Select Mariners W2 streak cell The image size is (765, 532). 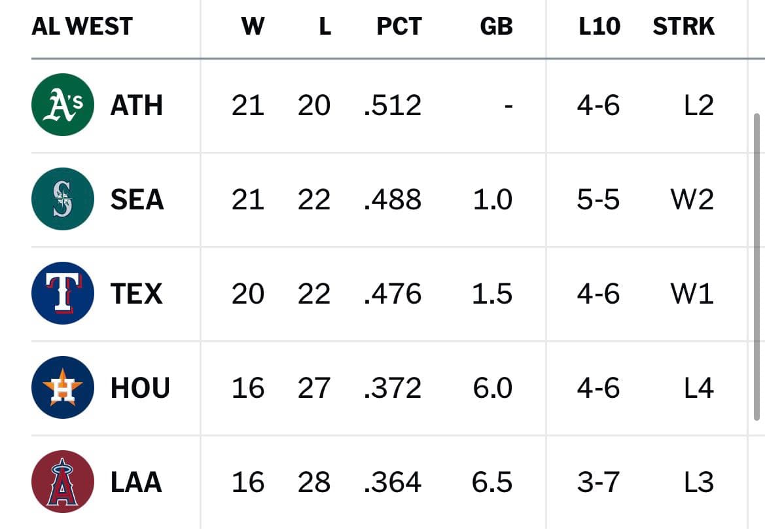pos(692,200)
